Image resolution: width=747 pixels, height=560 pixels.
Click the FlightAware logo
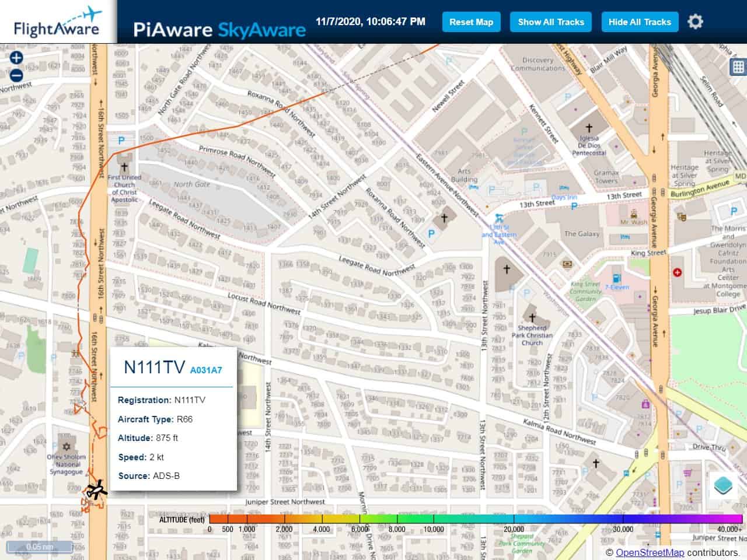click(57, 22)
